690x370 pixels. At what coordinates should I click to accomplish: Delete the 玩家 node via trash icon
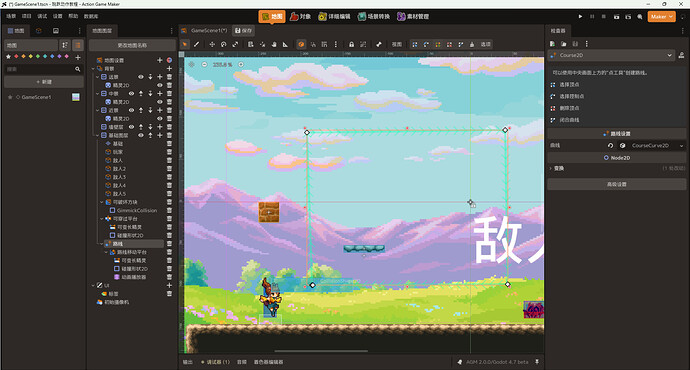[169, 152]
